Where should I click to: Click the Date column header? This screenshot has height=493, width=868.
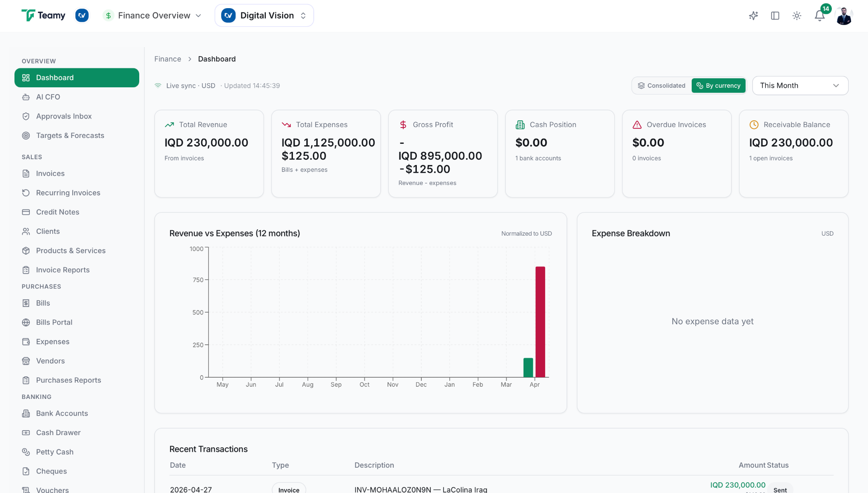pyautogui.click(x=178, y=465)
